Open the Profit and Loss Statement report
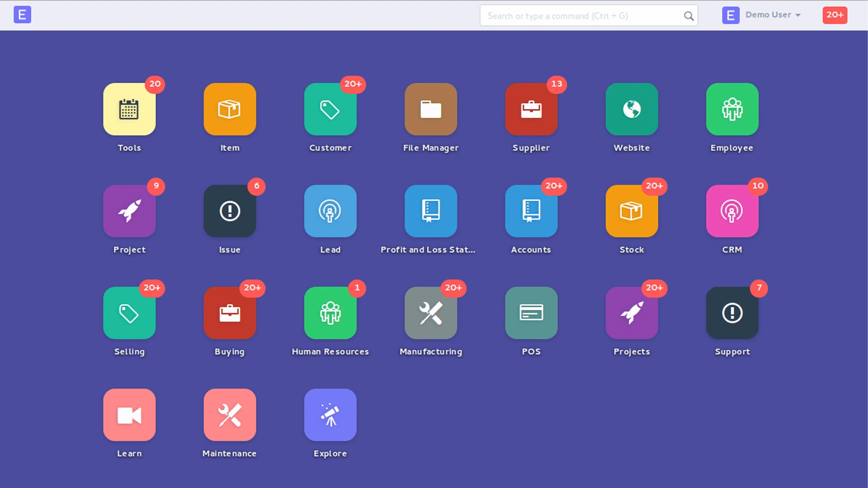 click(x=430, y=211)
